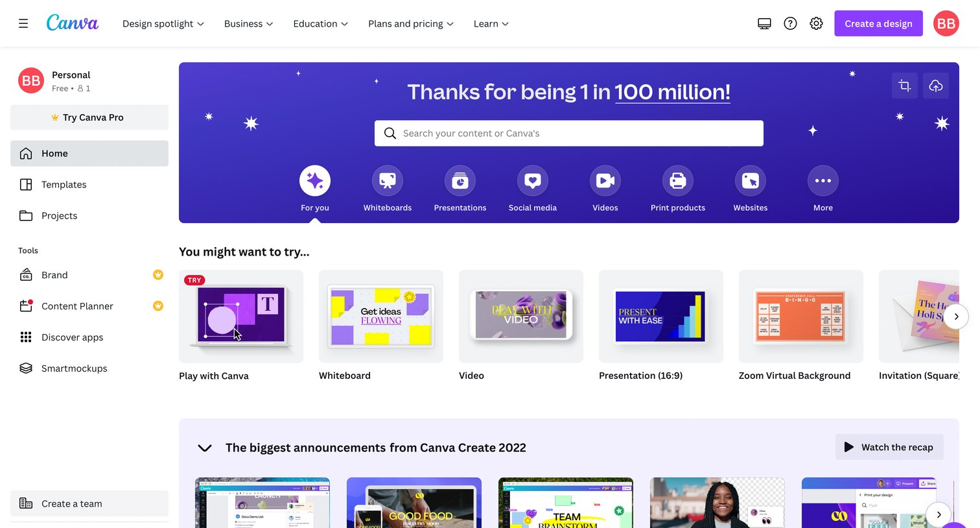This screenshot has width=980, height=528.
Task: Open the hamburger menu icon
Action: tap(23, 23)
